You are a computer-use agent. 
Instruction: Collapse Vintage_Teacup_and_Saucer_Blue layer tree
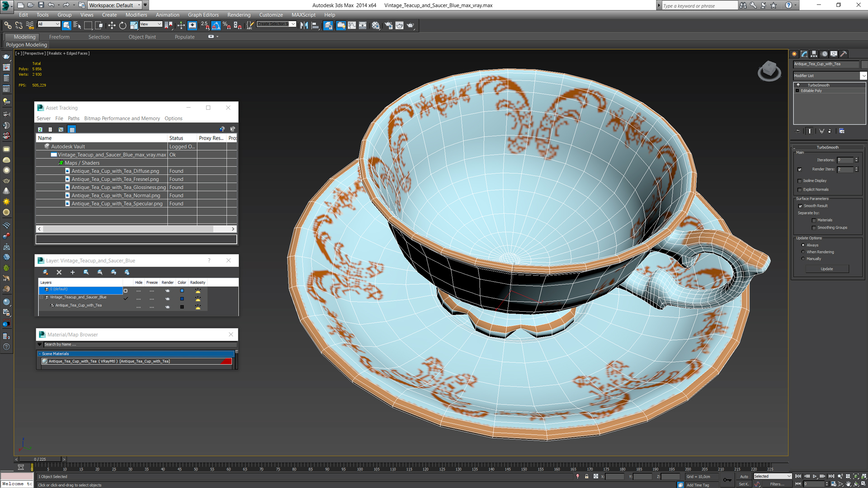(42, 297)
